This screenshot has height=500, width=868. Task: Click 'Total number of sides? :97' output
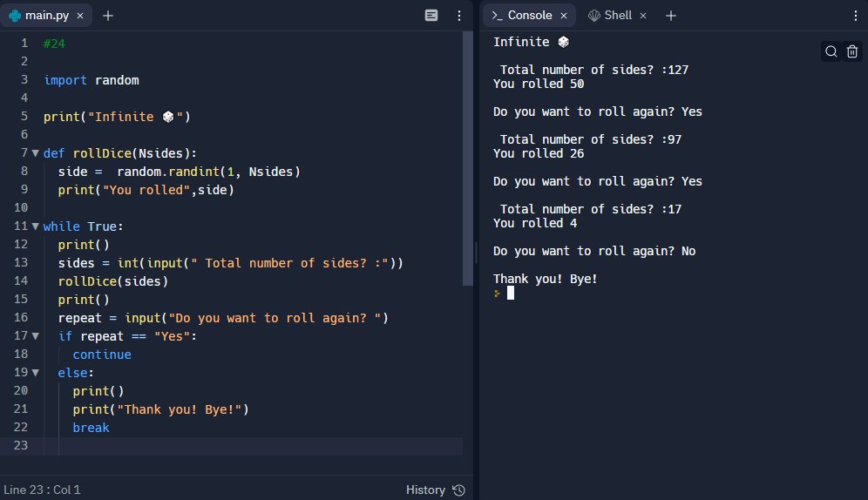coord(591,139)
